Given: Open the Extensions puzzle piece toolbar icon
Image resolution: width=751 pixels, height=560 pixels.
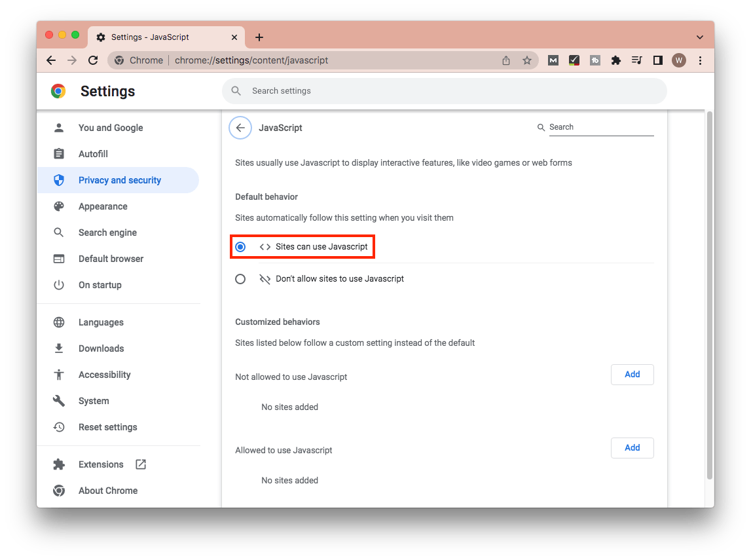Looking at the screenshot, I should click(615, 60).
